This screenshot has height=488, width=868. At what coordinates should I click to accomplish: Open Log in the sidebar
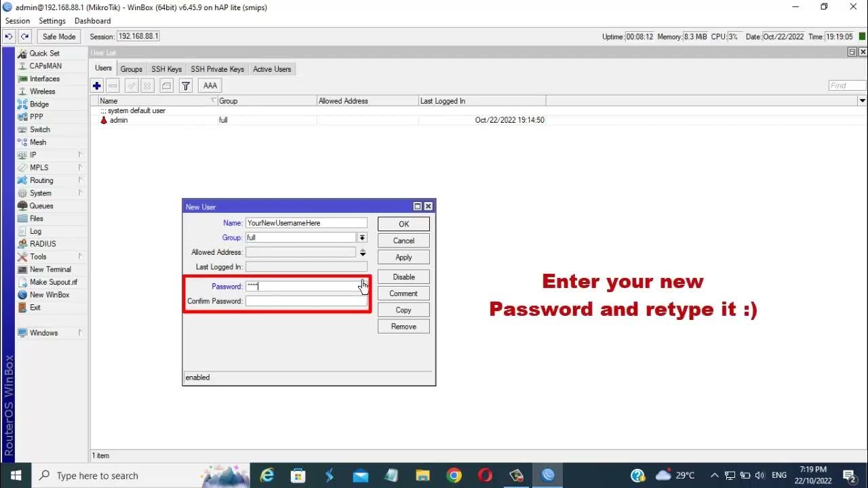point(35,231)
